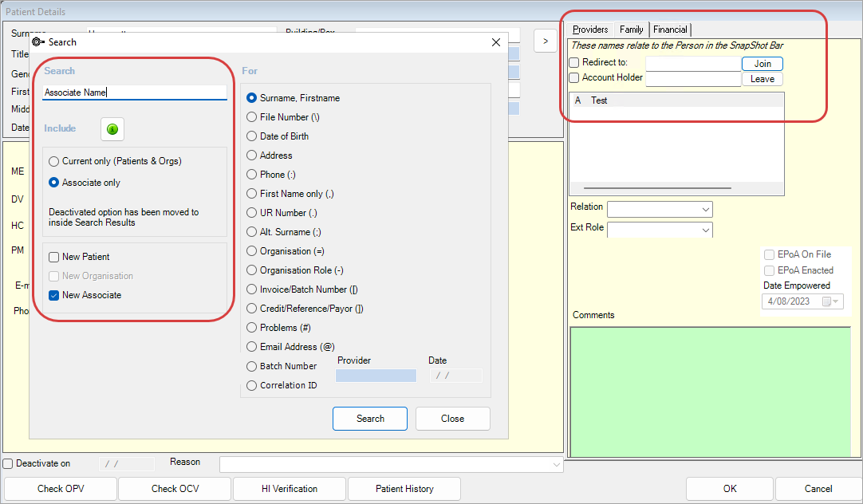Tick the New Patient checkbox
The width and height of the screenshot is (863, 504).
click(x=54, y=257)
